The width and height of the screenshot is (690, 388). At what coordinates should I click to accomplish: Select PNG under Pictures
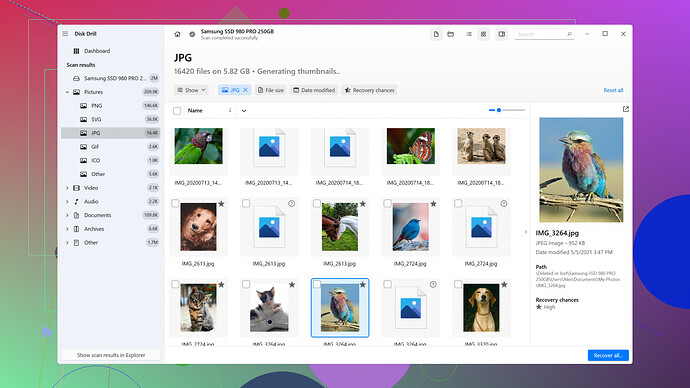(110, 106)
